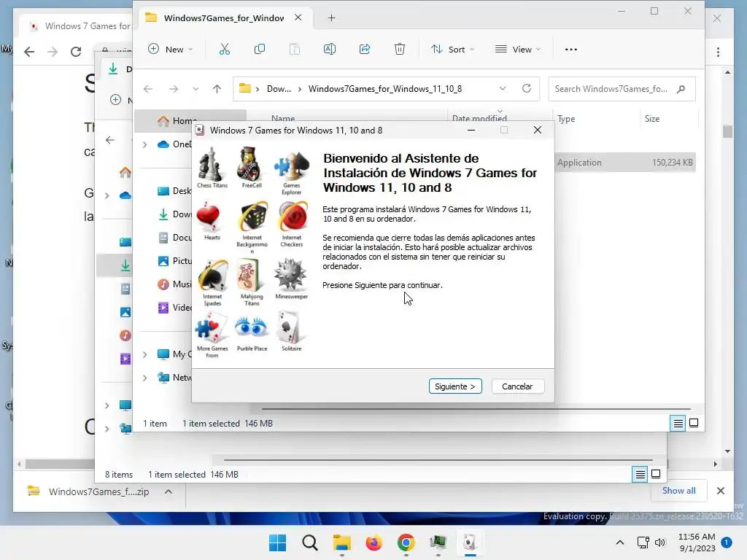This screenshot has width=747, height=560.
Task: Open taskbar Search
Action: click(x=309, y=542)
